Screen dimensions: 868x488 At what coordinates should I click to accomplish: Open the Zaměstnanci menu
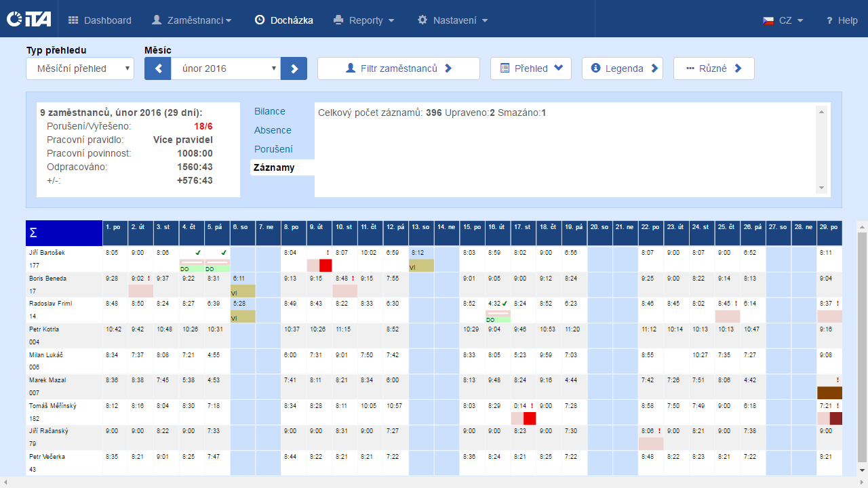(x=191, y=20)
